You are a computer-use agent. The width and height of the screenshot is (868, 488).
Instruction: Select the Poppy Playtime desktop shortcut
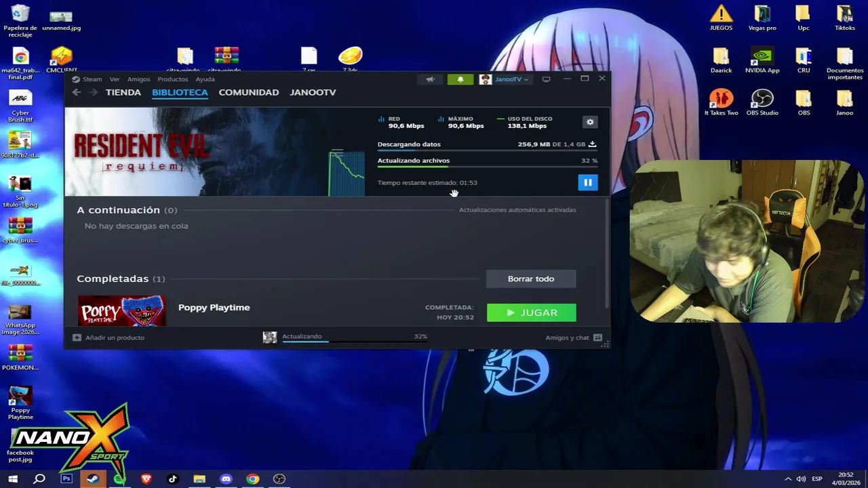(x=20, y=403)
